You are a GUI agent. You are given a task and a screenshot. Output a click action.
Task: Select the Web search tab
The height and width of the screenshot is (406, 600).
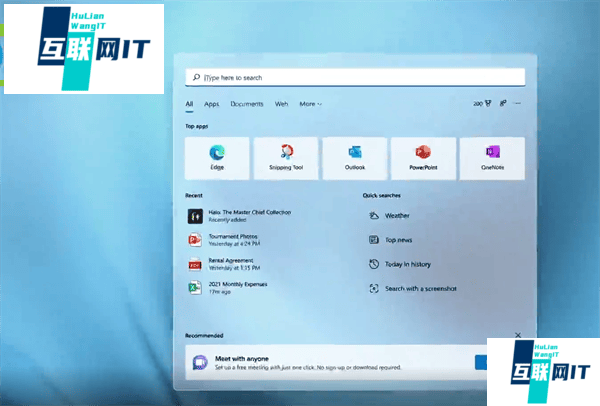(282, 104)
